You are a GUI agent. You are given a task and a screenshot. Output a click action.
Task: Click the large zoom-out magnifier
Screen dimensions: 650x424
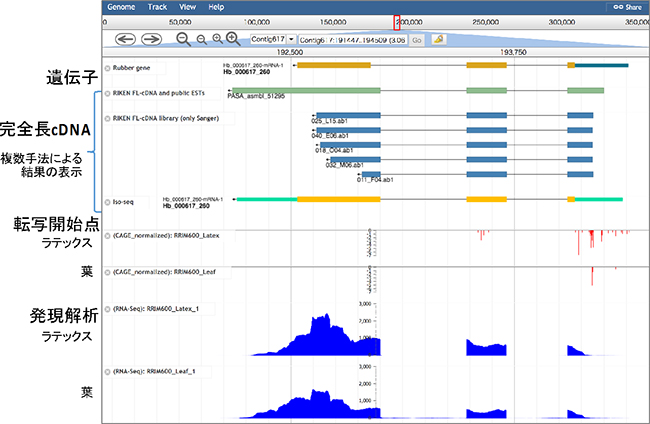coord(183,39)
